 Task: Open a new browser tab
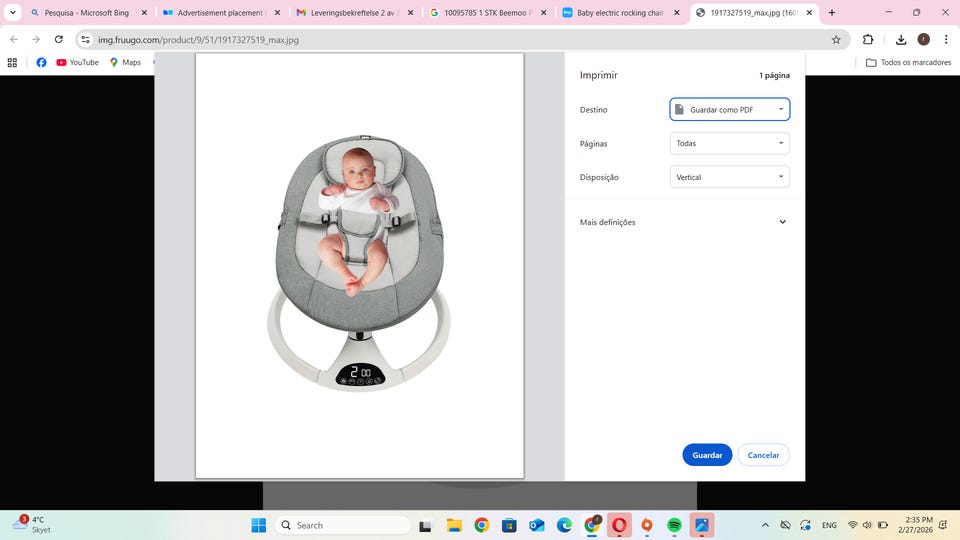[831, 12]
